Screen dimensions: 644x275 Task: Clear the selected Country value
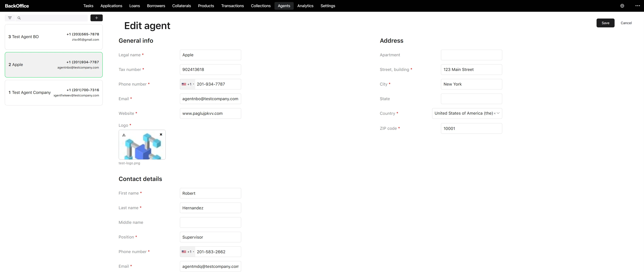495,113
